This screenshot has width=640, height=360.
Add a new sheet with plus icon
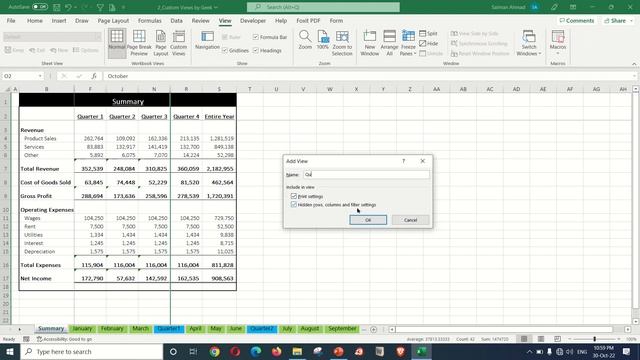pyautogui.click(x=373, y=329)
